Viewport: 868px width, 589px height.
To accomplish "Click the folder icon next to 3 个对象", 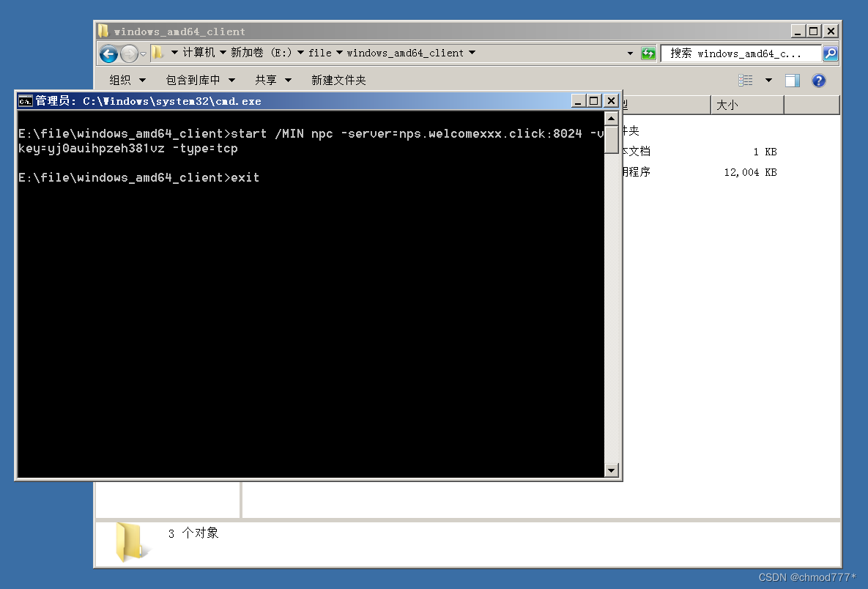I will tap(130, 541).
